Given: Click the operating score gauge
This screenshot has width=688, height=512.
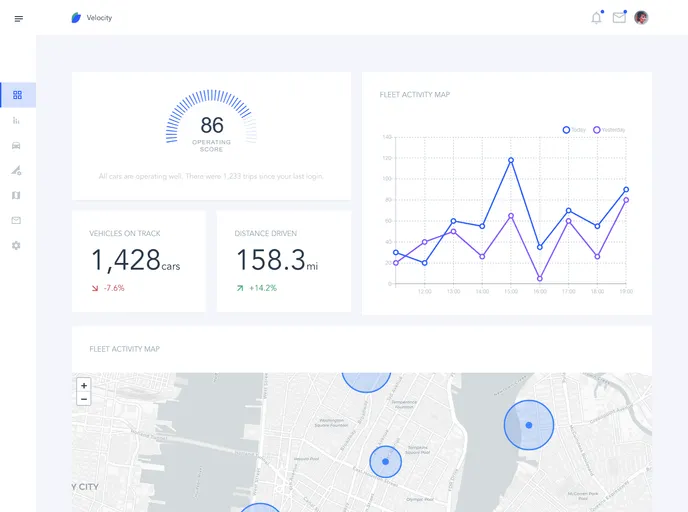Looking at the screenshot, I should click(211, 121).
